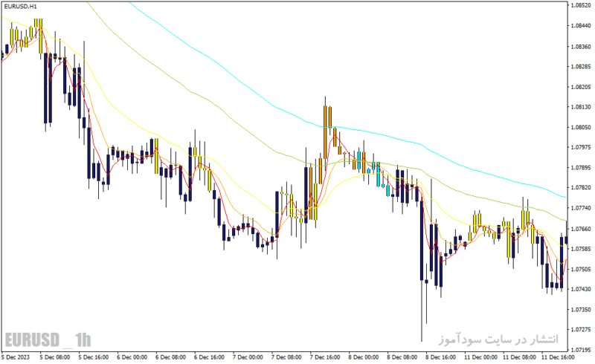Image resolution: width=595 pixels, height=364 pixels.
Task: Click the 6 Dec 08:00 time label
Action: (x=171, y=357)
